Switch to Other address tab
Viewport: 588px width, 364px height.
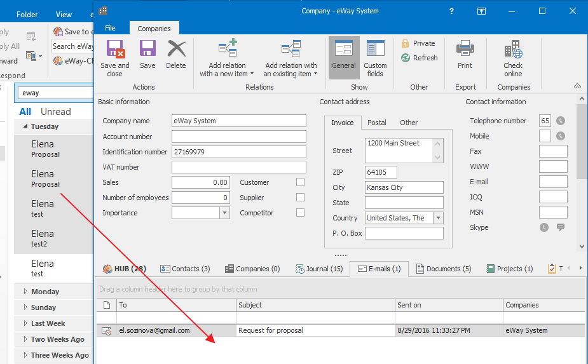[x=408, y=123]
